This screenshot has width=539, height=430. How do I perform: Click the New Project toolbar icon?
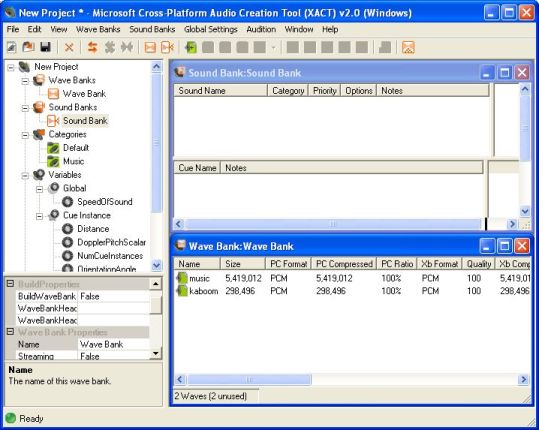(x=12, y=47)
